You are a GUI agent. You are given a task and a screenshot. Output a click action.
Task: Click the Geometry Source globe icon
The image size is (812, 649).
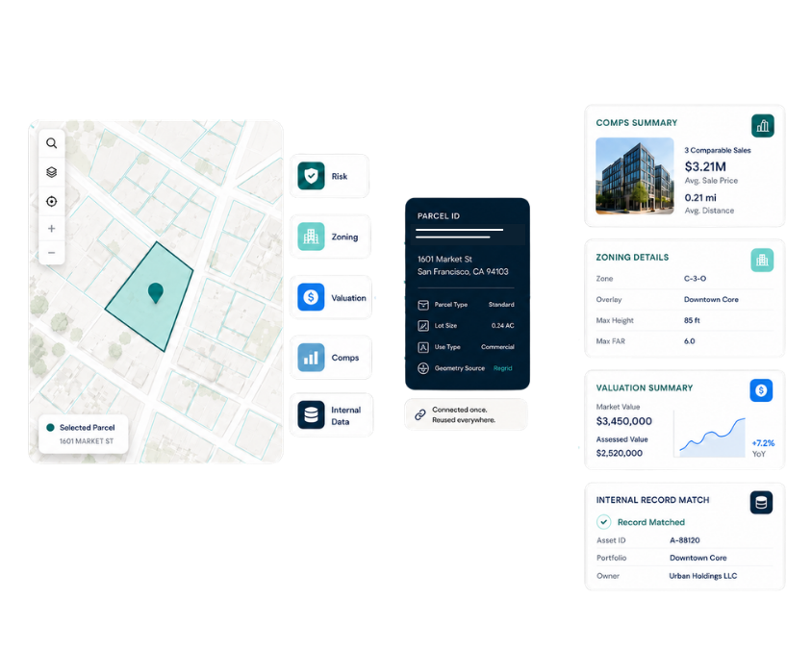423,368
